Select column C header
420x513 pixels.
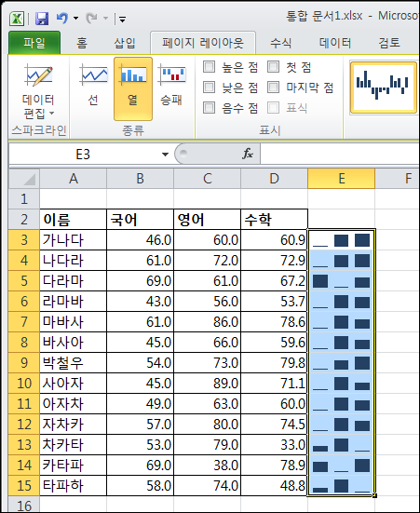coord(208,179)
